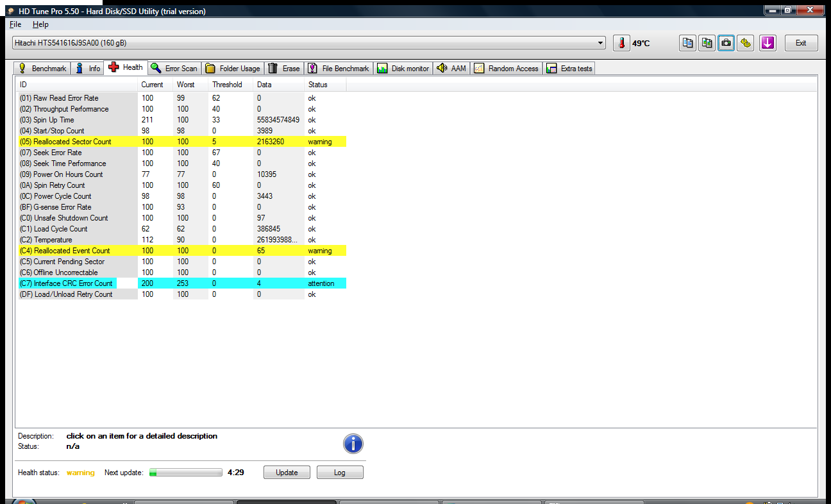Click the lightbulb Benchmark tab icon

[22, 68]
